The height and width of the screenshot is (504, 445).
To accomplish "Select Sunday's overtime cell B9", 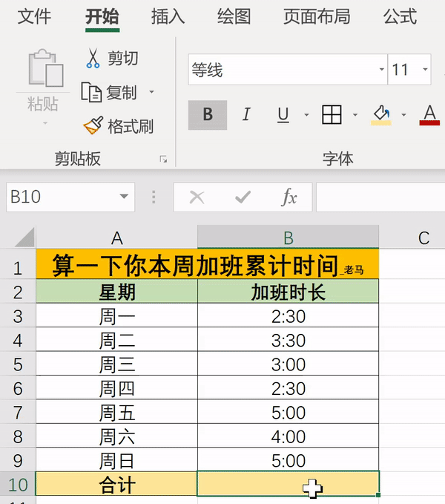I will pos(288,460).
